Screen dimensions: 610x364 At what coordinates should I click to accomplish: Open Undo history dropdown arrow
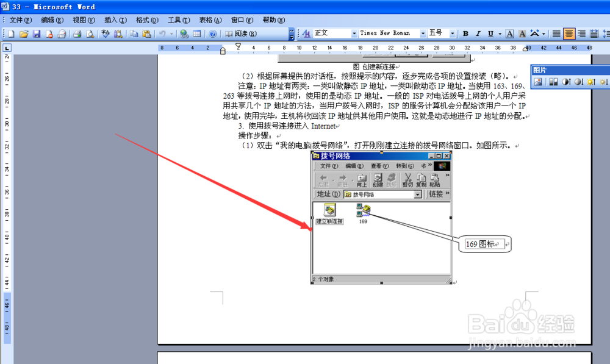pos(171,34)
